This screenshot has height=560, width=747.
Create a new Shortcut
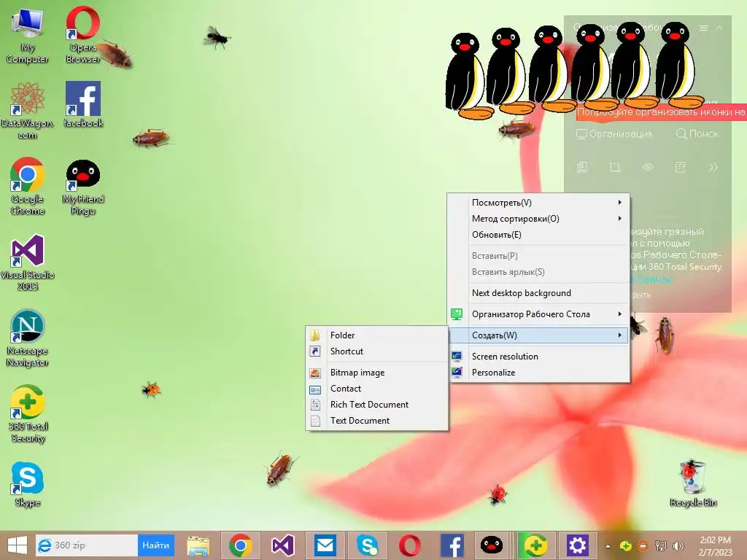[x=377, y=351]
